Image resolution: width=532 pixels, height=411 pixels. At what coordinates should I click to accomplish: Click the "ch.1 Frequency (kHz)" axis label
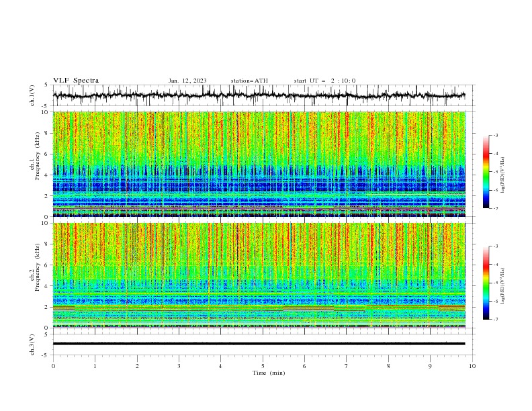36,156
